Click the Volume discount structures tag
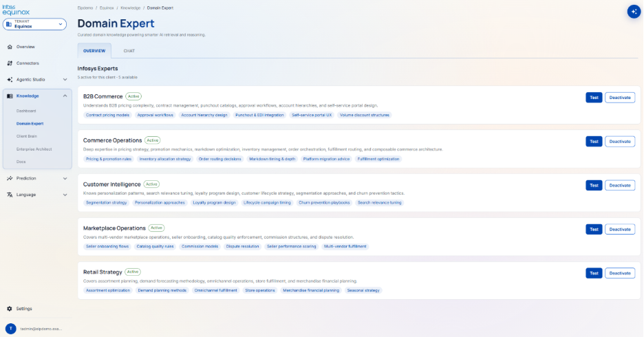Image resolution: width=644 pixels, height=337 pixels. point(364,116)
